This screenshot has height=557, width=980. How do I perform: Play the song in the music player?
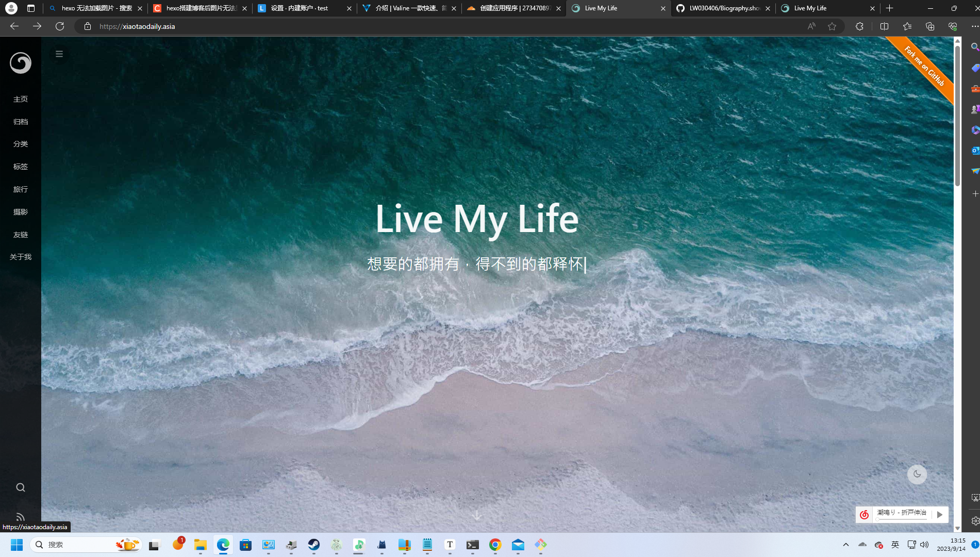pyautogui.click(x=940, y=514)
